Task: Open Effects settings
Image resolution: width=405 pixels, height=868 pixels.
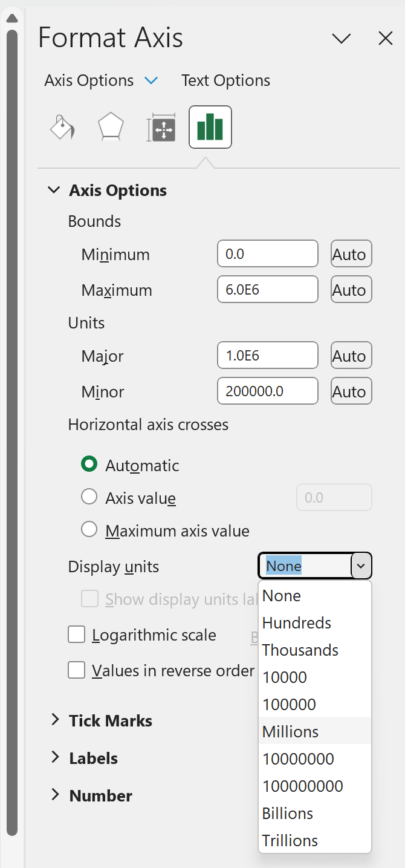Action: pyautogui.click(x=111, y=127)
